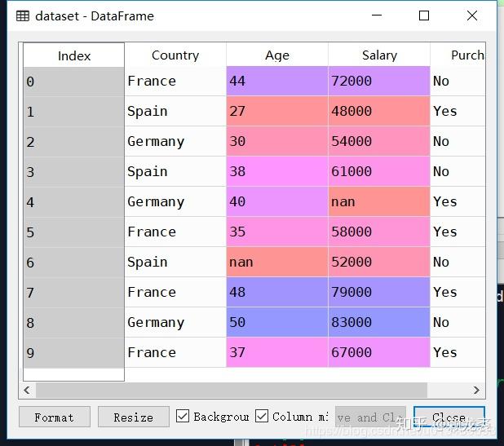Click the DataFrame table icon in title bar
Screen dimensions: 504x446
click(23, 15)
